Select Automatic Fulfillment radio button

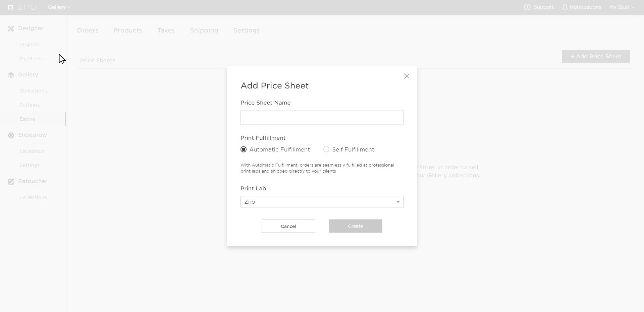[x=244, y=149]
